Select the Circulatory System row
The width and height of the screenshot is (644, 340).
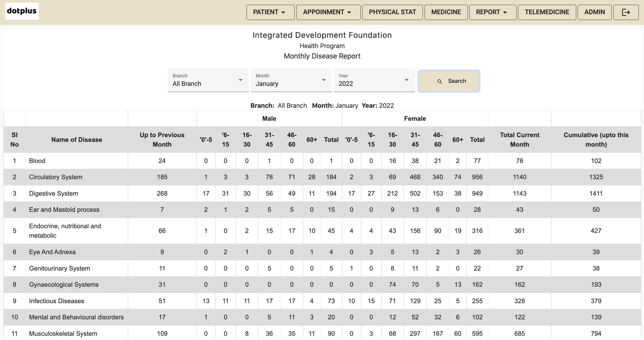point(55,177)
